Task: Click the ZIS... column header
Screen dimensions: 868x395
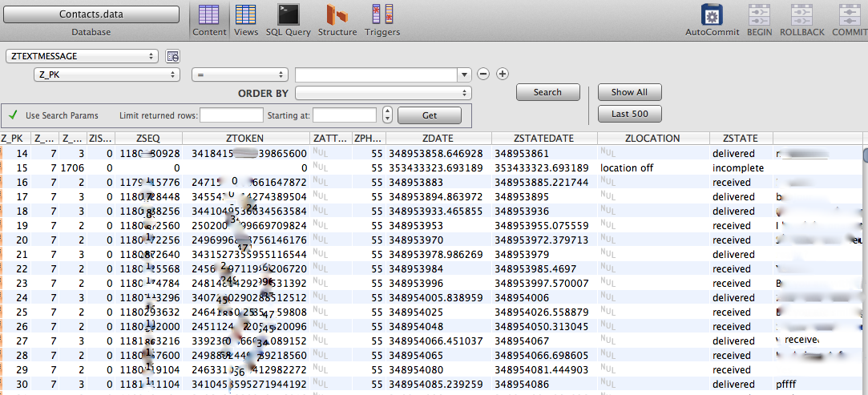Action: (x=101, y=139)
